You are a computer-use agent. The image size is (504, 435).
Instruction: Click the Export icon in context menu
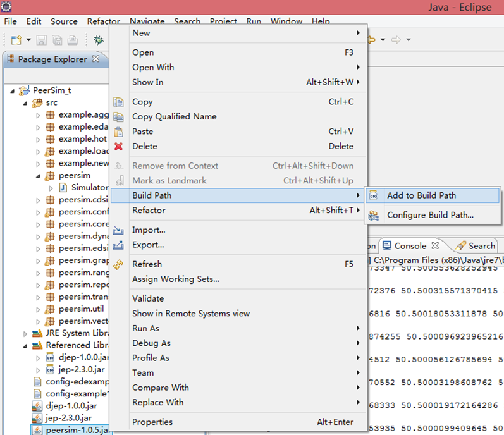118,245
